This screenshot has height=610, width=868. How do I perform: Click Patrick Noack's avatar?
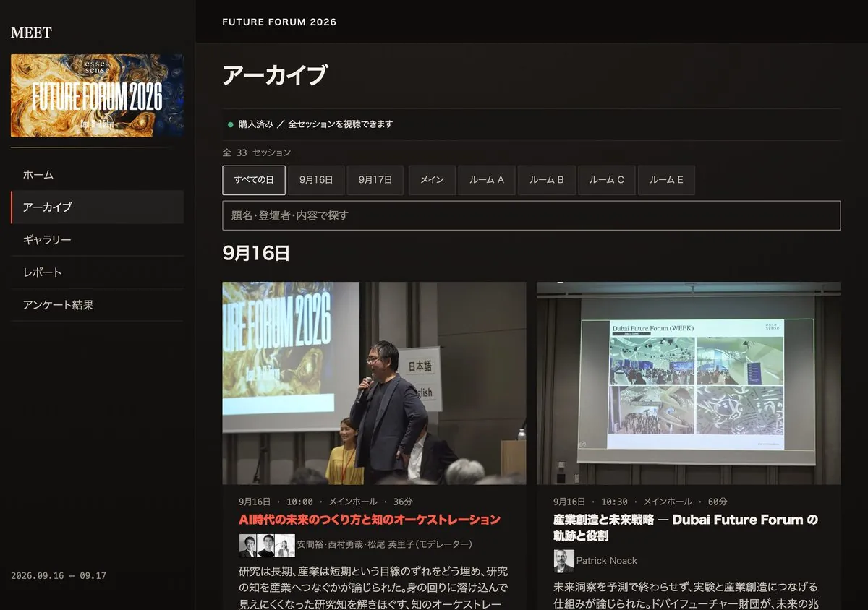[x=563, y=561]
